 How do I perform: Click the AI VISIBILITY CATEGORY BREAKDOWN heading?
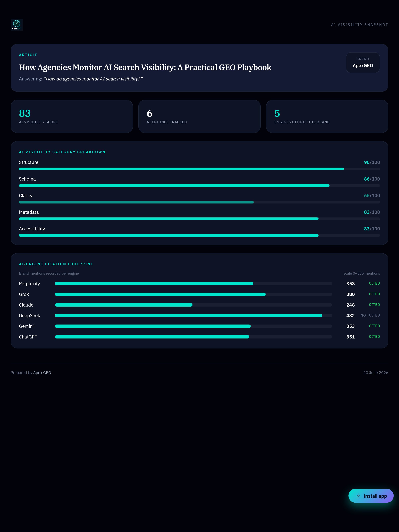62,152
